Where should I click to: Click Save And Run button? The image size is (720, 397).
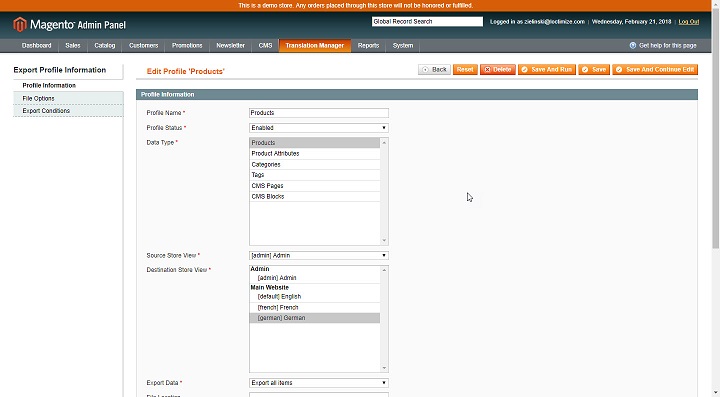tap(547, 70)
